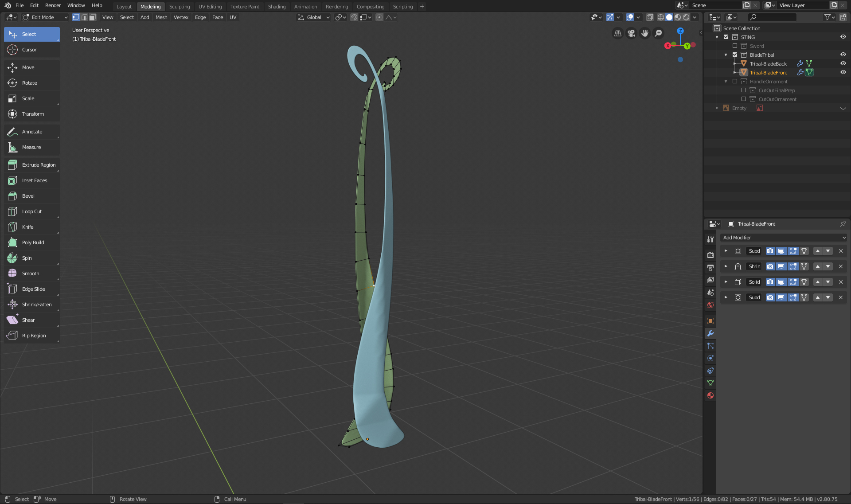Viewport: 851px width, 504px height.
Task: Switch to face select mode
Action: (x=92, y=17)
